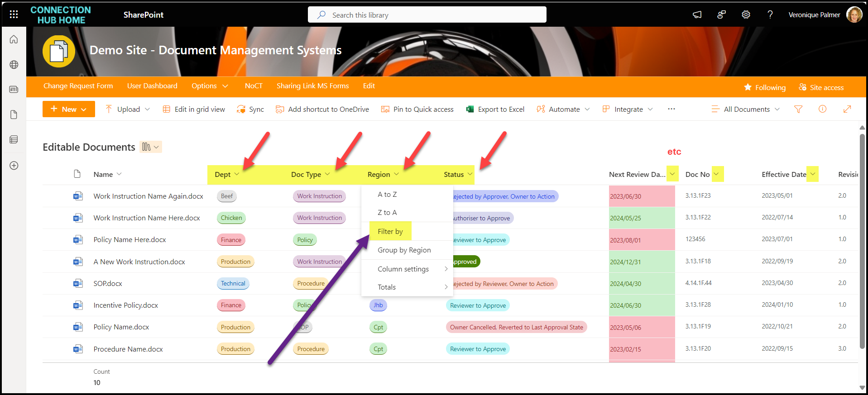868x395 pixels.
Task: Click the Export to Excel button
Action: 495,109
